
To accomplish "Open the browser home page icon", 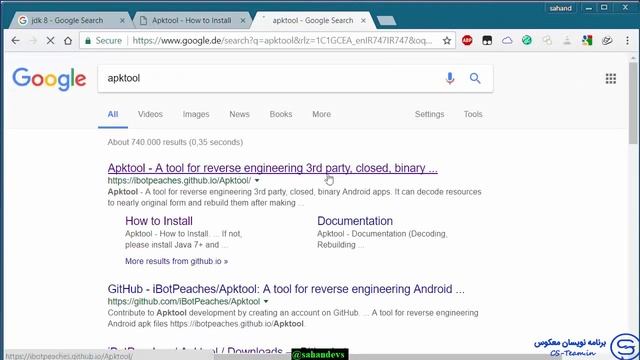I will (x=68, y=40).
